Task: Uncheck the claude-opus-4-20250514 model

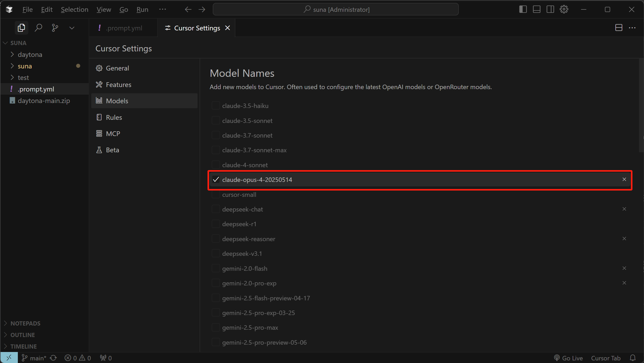Action: (216, 180)
